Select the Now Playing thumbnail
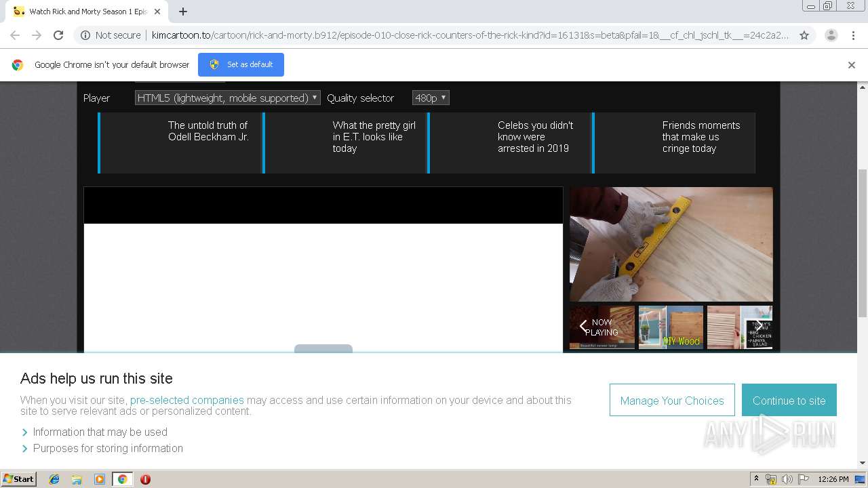868x488 pixels. pos(602,327)
